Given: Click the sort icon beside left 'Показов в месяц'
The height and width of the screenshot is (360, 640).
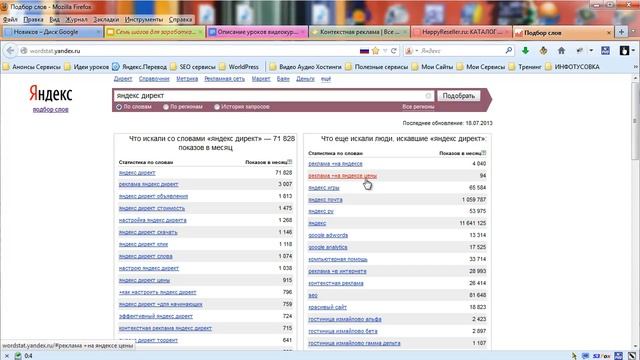Looking at the screenshot, I should [x=290, y=162].
